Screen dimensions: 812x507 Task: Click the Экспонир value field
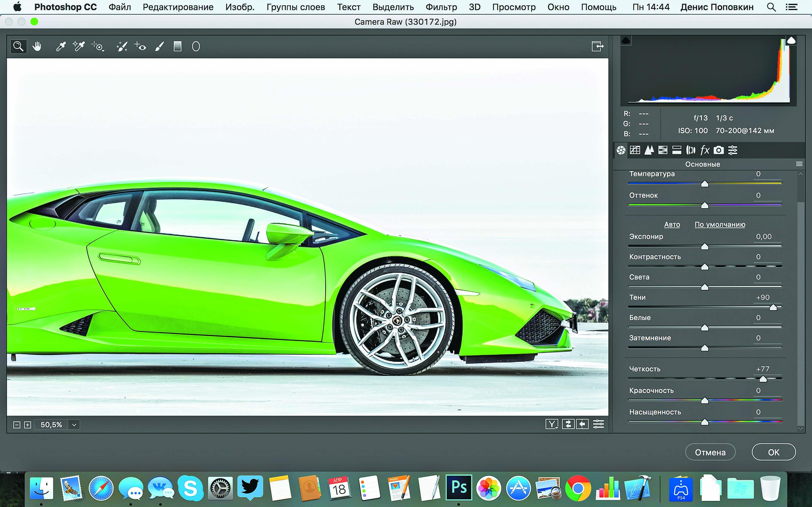click(764, 236)
